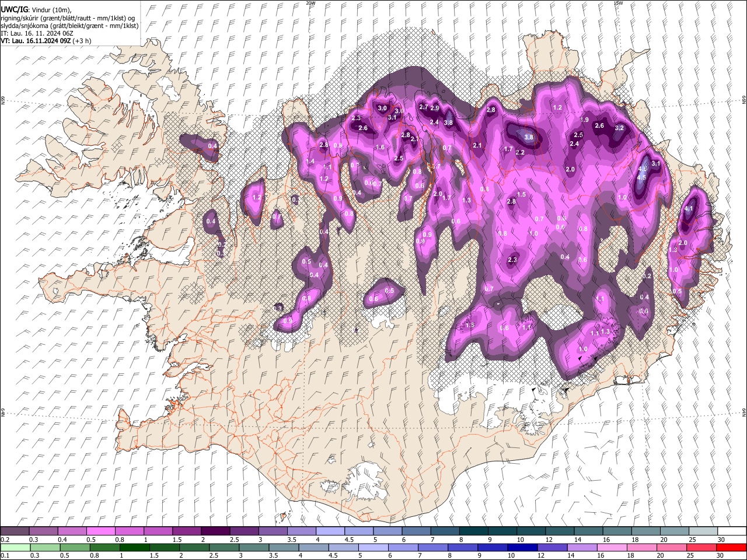Select the bright red swatch after 30 on the lower legend
Image resolution: width=747 pixels, height=560 pixels.
(731, 547)
